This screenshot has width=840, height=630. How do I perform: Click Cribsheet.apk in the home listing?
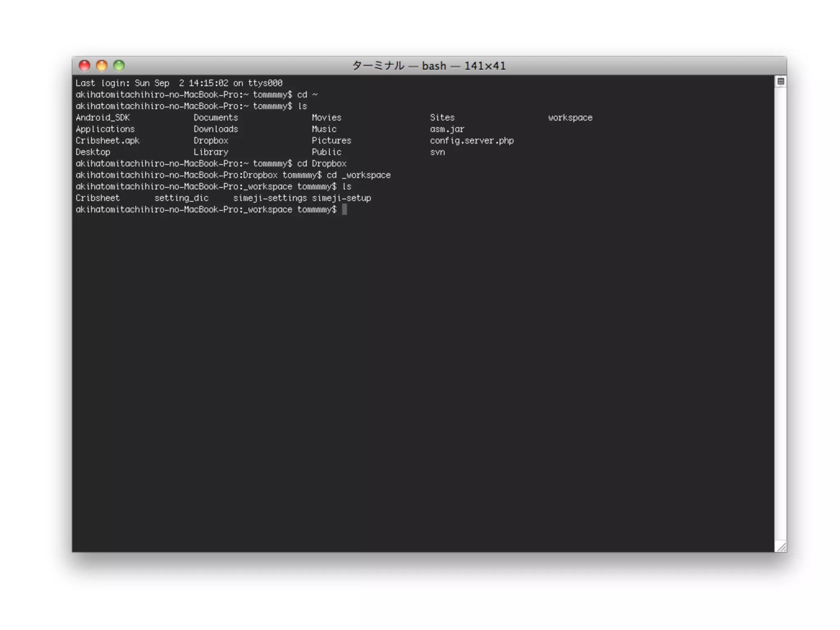coord(107,141)
